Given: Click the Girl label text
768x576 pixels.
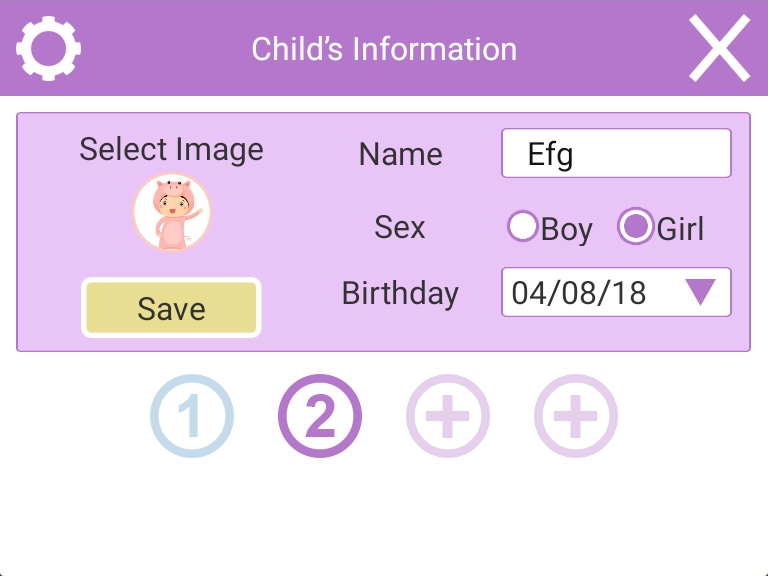Looking at the screenshot, I should [x=680, y=228].
